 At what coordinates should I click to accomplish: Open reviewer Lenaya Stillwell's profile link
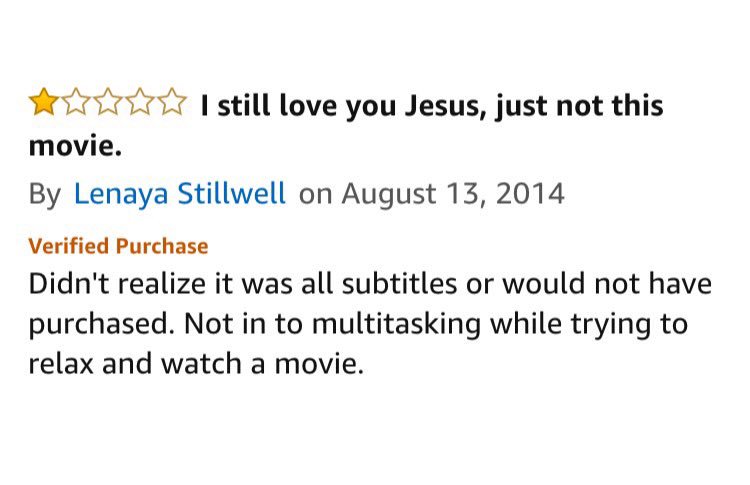click(x=179, y=194)
